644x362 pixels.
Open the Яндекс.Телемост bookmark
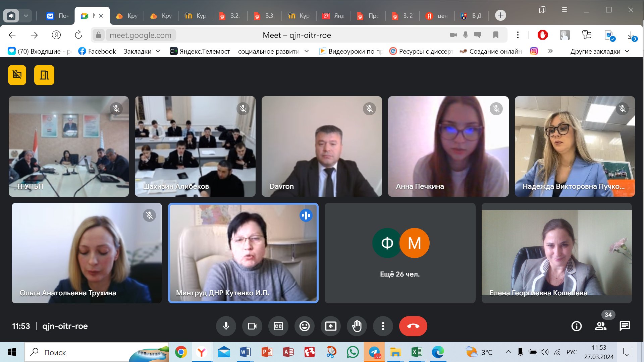click(x=200, y=51)
